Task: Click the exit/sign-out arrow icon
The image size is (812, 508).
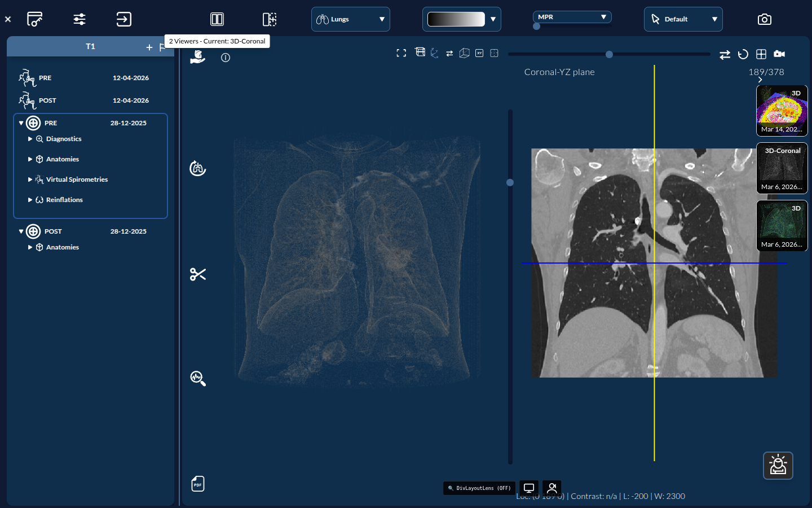Action: tap(124, 19)
